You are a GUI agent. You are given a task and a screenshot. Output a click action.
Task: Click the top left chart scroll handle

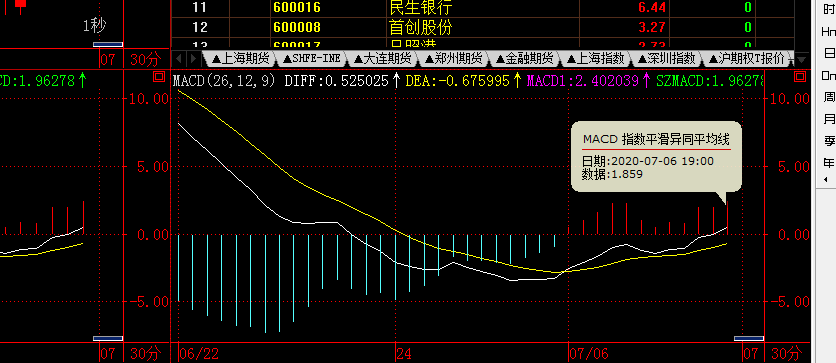point(108,44)
